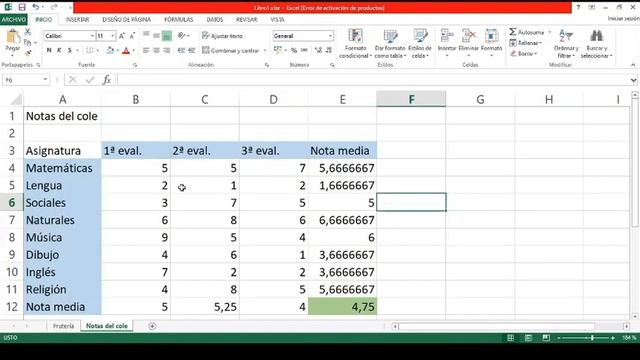Open Dar formato como tabla
Screen dimensions: 640x360
click(390, 43)
